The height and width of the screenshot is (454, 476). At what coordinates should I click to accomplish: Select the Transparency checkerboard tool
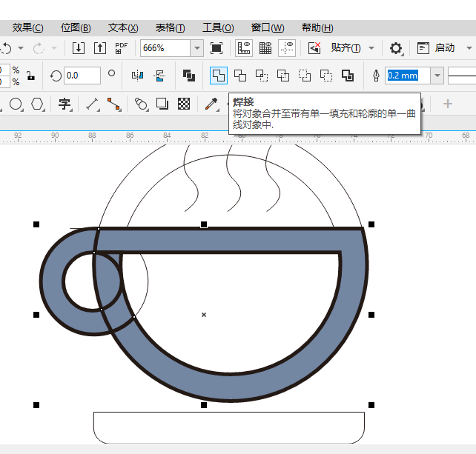click(184, 104)
